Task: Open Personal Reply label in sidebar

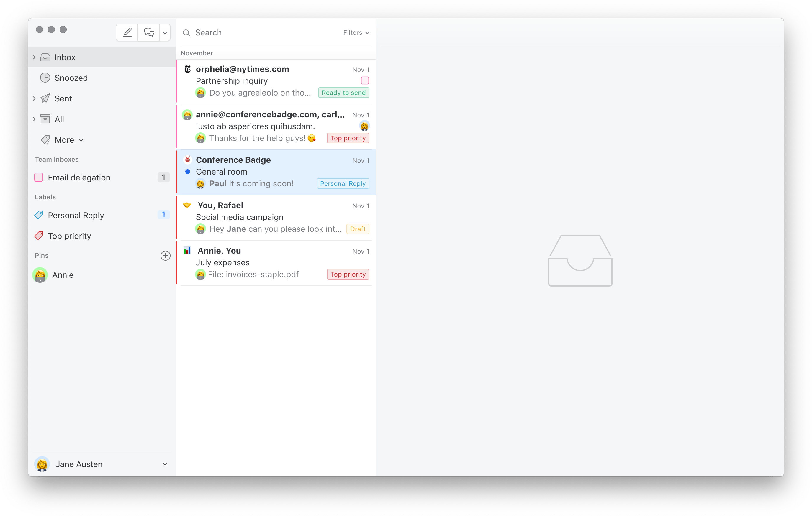Action: pyautogui.click(x=102, y=215)
